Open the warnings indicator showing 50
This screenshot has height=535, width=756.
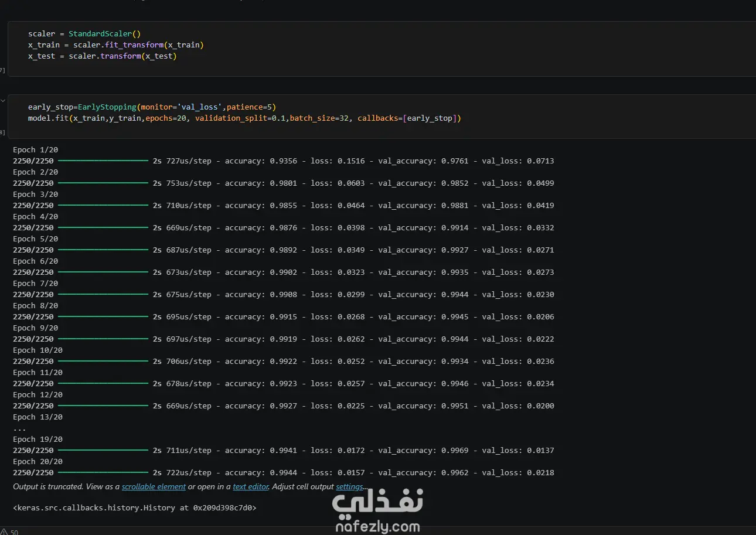(x=9, y=531)
